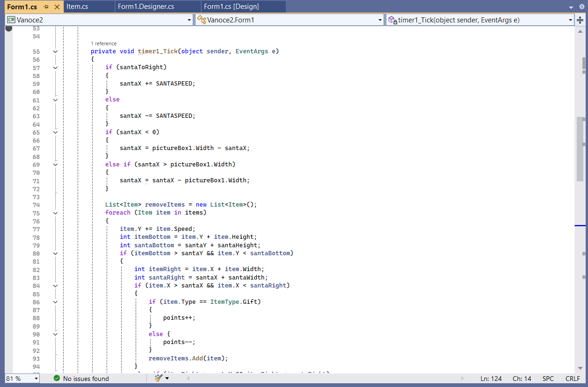The image size is (588, 387).
Task: Open the document tab list dropdown arrow
Action: pyautogui.click(x=571, y=7)
